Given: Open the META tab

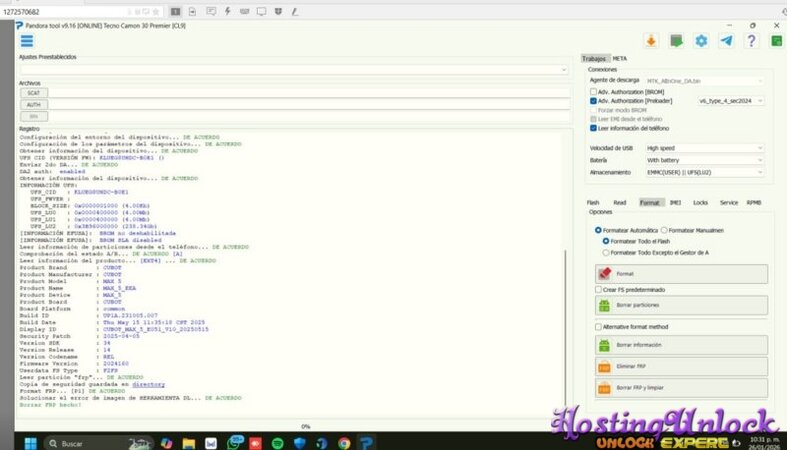Looking at the screenshot, I should pyautogui.click(x=620, y=59).
